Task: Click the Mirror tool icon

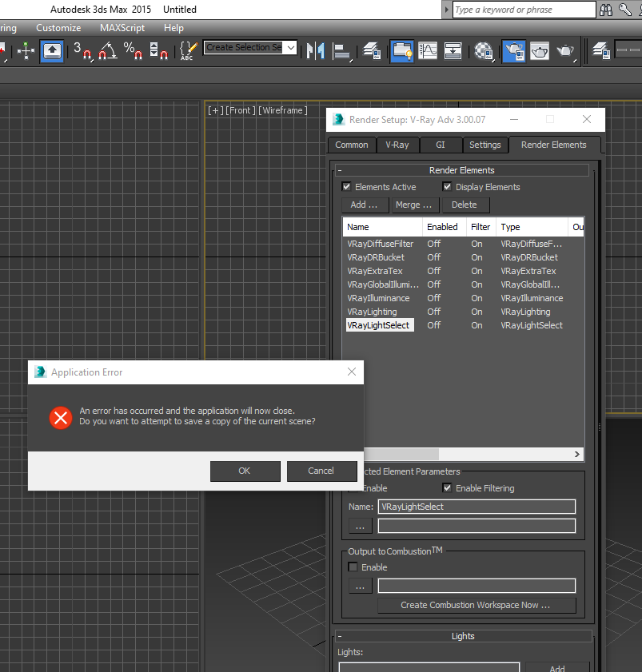Action: [316, 50]
